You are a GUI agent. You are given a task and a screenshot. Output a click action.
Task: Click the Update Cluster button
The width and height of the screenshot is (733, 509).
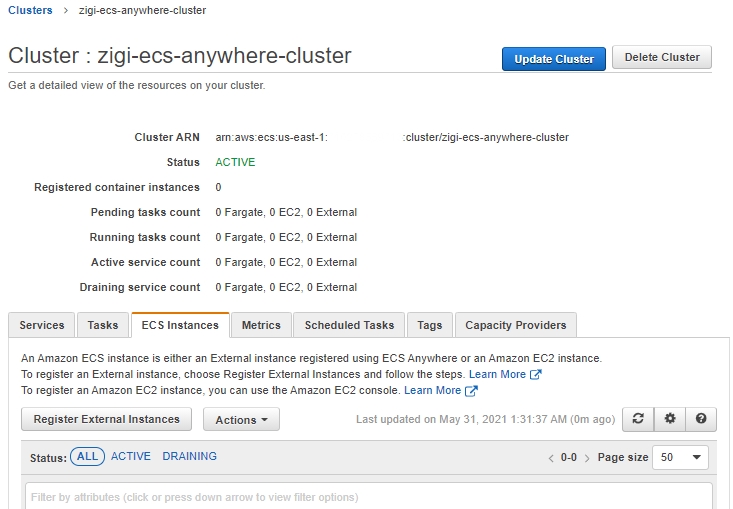point(554,59)
